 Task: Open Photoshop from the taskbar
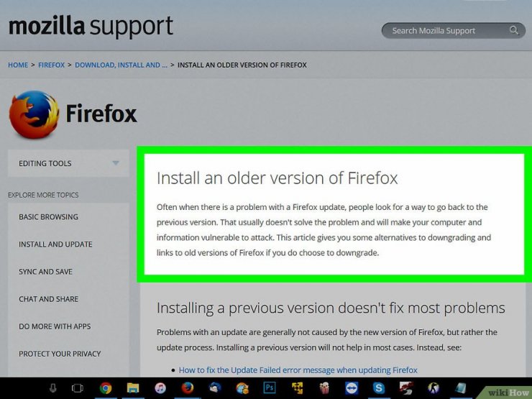(270, 387)
